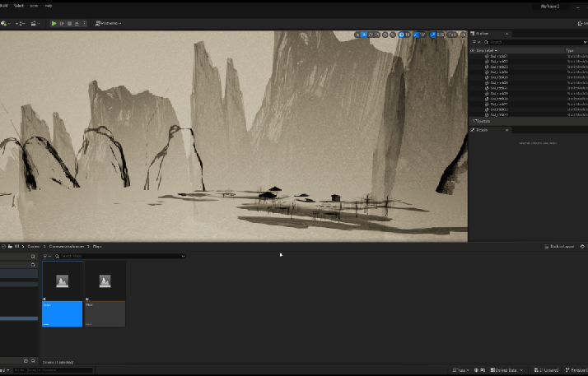Click the MyProject2 project name label
Image resolution: width=588 pixels, height=376 pixels.
550,7
